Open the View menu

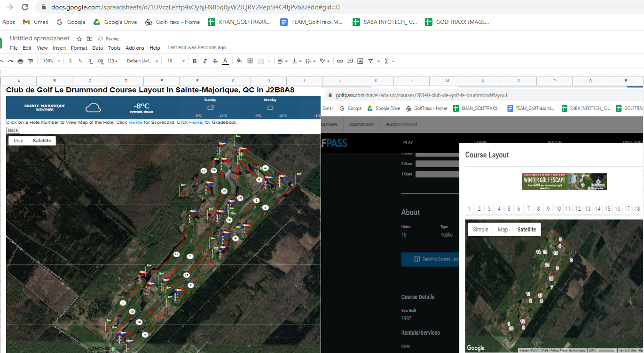[x=42, y=48]
